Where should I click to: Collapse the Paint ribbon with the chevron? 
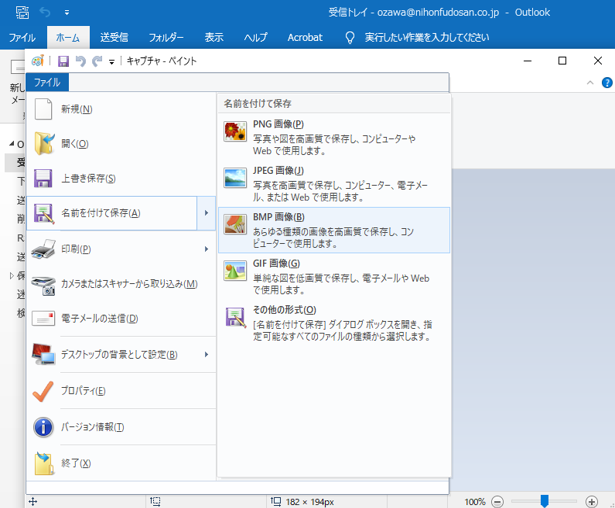(x=590, y=83)
